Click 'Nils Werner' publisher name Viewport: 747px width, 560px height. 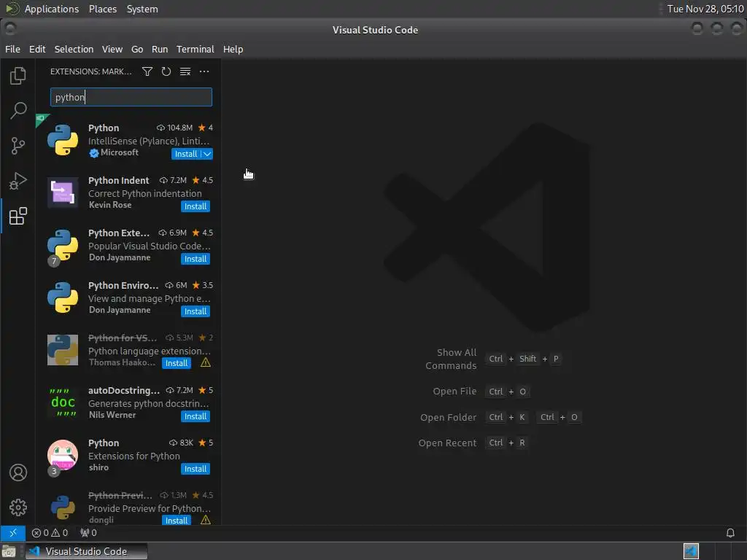pos(112,415)
